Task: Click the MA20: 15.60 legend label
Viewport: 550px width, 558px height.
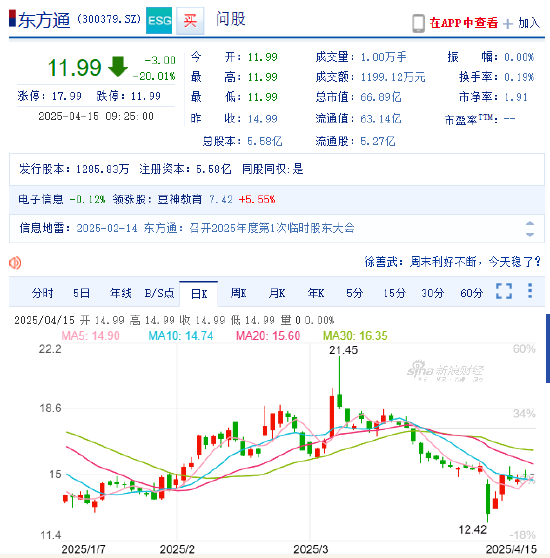Action: 268,336
